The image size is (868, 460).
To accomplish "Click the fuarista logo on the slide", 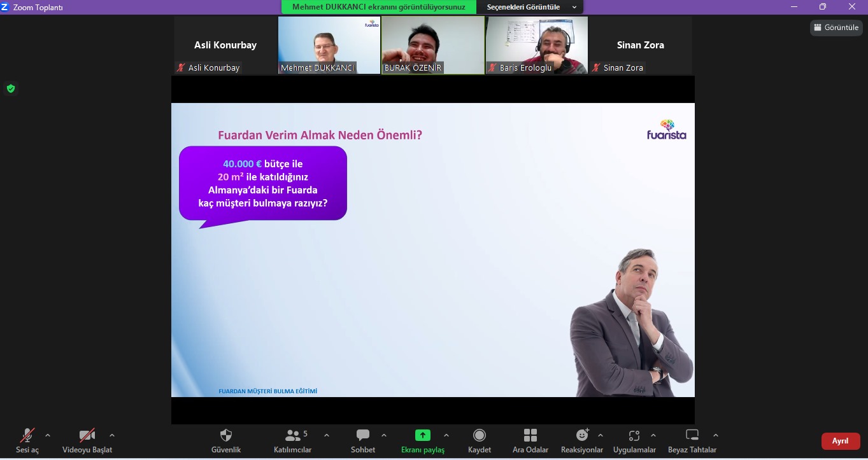I will tap(666, 129).
